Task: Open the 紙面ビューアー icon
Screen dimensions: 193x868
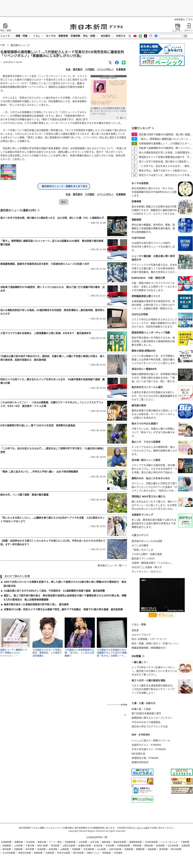Action: pyautogui.click(x=178, y=26)
